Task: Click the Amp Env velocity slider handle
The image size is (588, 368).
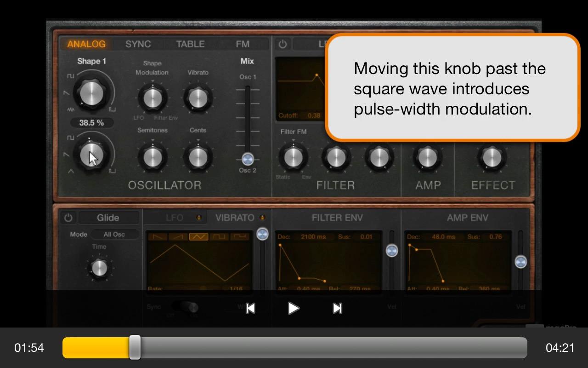Action: point(520,262)
